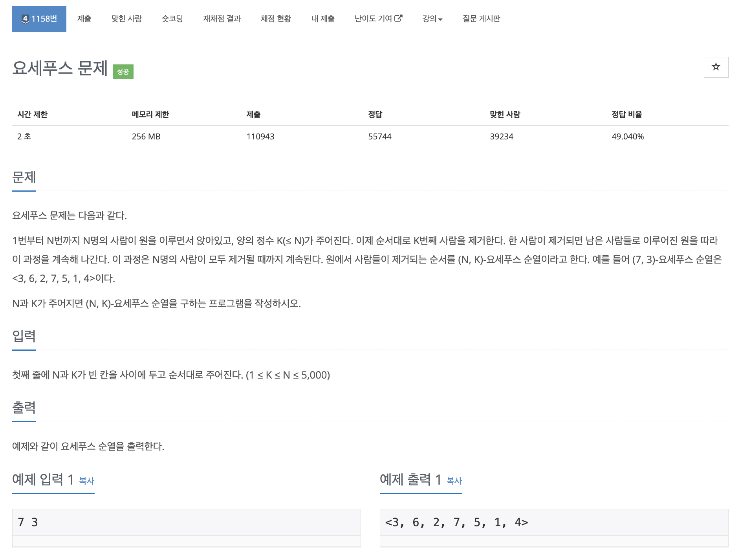Click the sample input box containing 7 3
This screenshot has height=560, width=740.
[x=186, y=522]
